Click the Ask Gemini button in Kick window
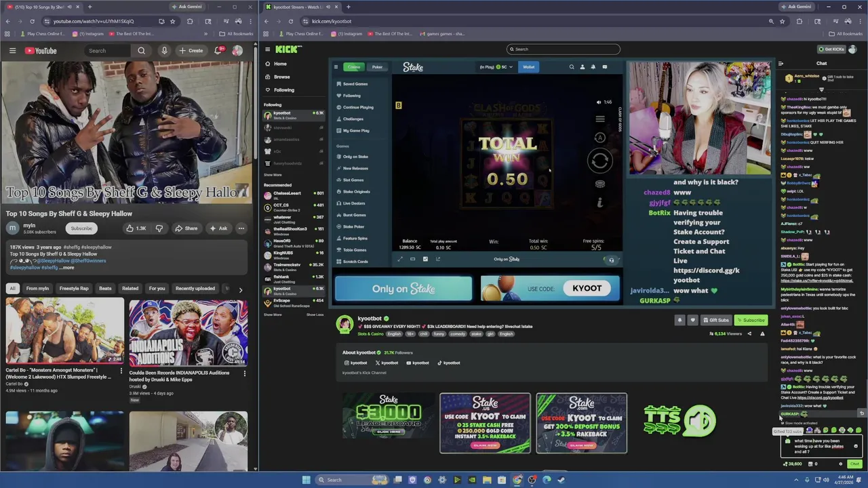Image resolution: width=868 pixels, height=488 pixels. [796, 7]
